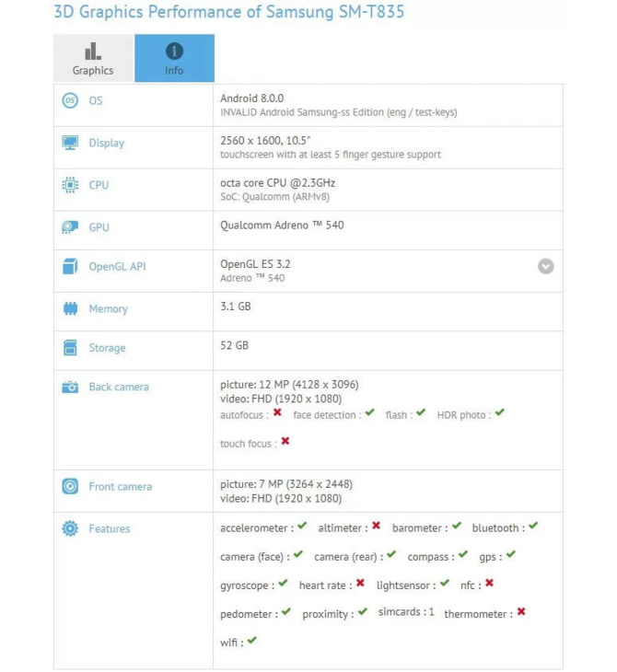The width and height of the screenshot is (617, 672).
Task: Click octa core CPU @2.3GHz text
Action: [278, 183]
